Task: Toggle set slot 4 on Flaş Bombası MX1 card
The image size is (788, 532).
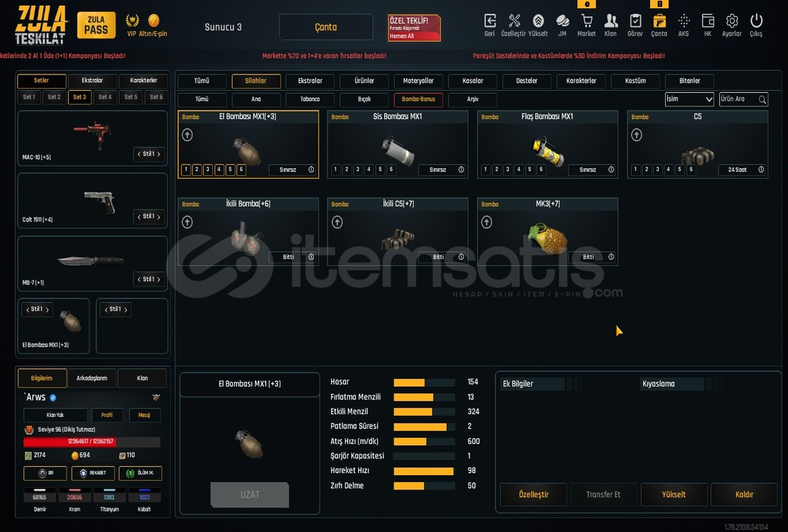Action: (519, 170)
